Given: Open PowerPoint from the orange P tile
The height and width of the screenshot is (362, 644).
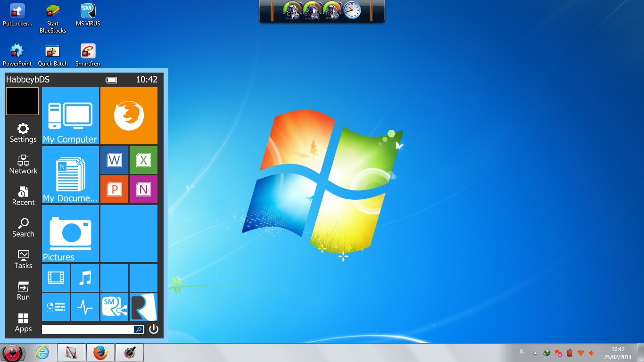Looking at the screenshot, I should click(x=114, y=189).
